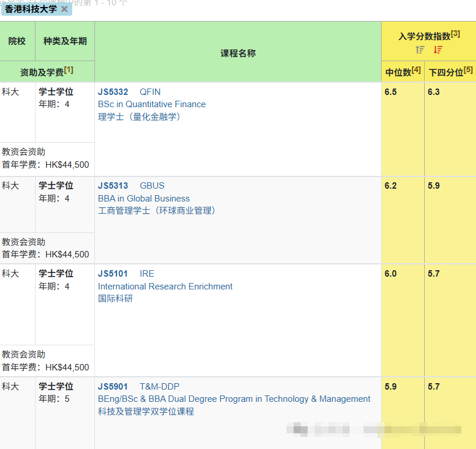
Task: Click 学士学位 in the JS5901 row
Action: click(56, 387)
